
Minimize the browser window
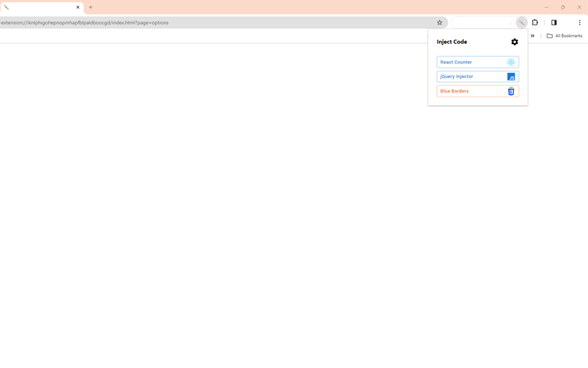pyautogui.click(x=546, y=7)
